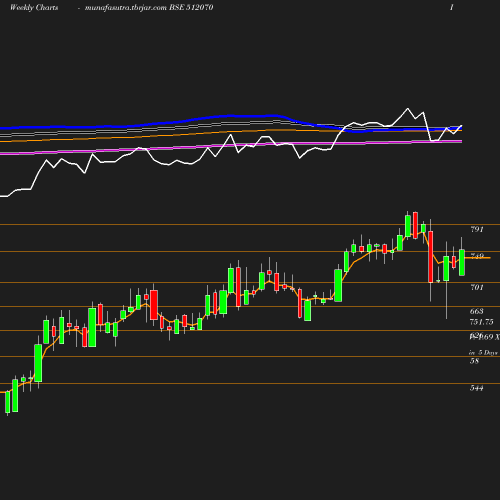This screenshot has height=500, width=500.
Task: Click the "BSE 512070" stock code
Action: coord(191,7)
